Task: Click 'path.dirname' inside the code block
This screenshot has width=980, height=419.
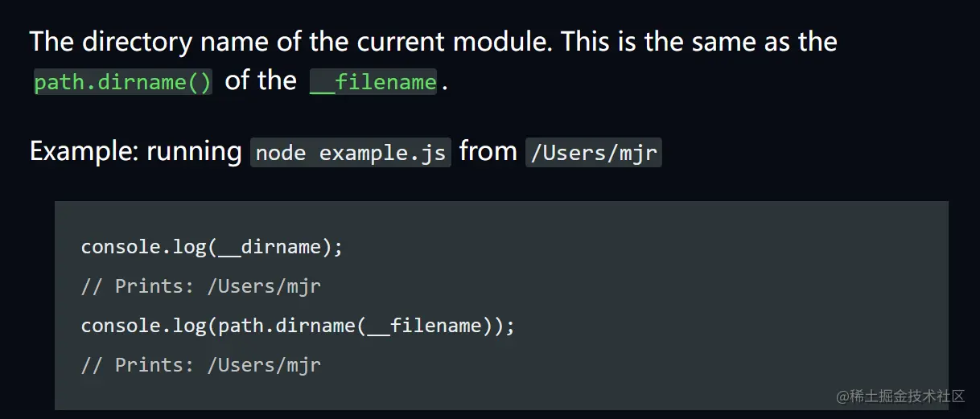Action: (287, 326)
